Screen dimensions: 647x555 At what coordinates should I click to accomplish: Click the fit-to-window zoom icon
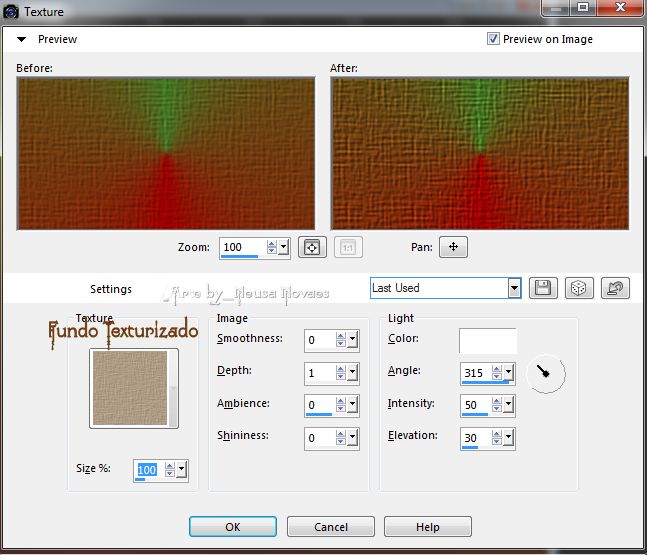[x=312, y=247]
